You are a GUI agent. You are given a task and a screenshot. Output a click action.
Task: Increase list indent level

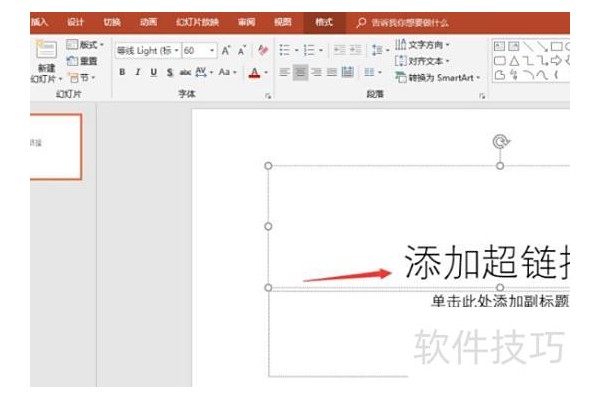355,50
